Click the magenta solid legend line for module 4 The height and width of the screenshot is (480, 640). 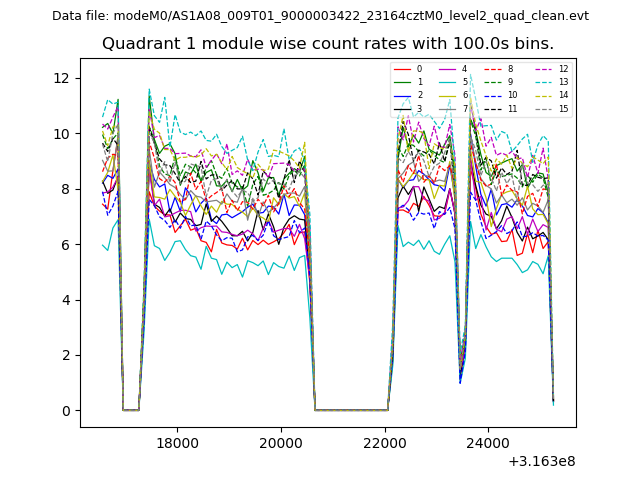coord(446,69)
